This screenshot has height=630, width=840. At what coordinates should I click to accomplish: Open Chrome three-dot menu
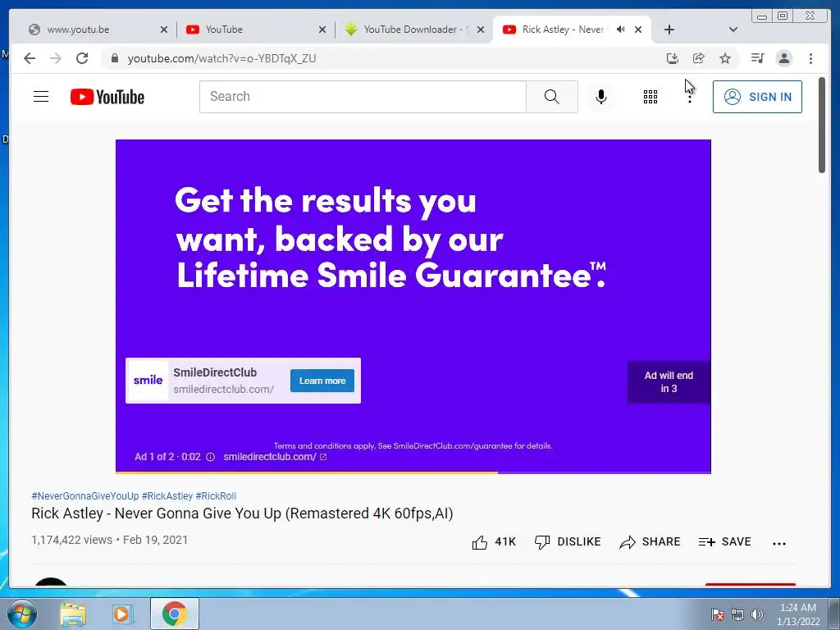point(810,58)
